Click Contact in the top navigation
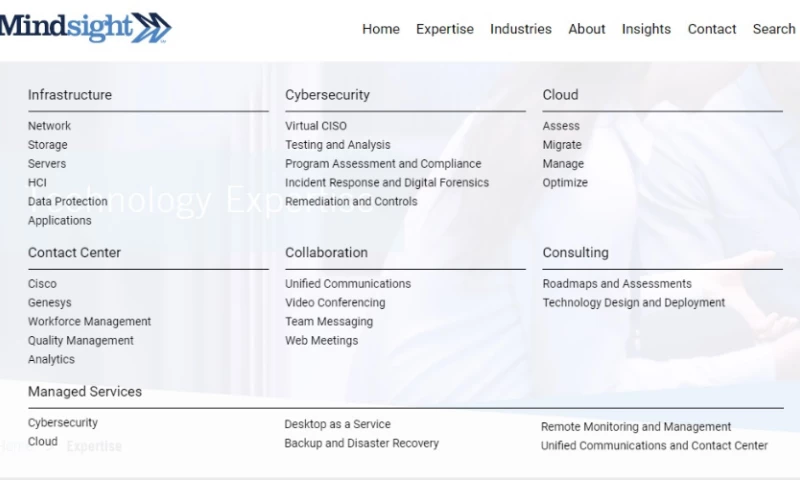Viewport: 800px width, 480px height. 712,29
